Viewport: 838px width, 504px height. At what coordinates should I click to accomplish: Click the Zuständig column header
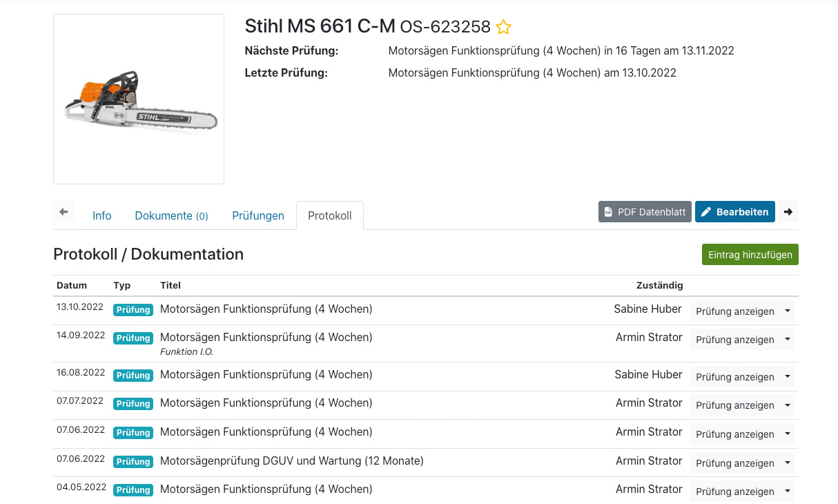[x=660, y=285]
